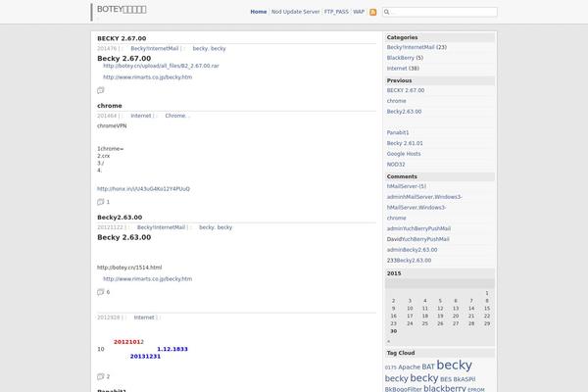Open BECKY 2.67.00 in Previous list
588x392 pixels.
[406, 90]
